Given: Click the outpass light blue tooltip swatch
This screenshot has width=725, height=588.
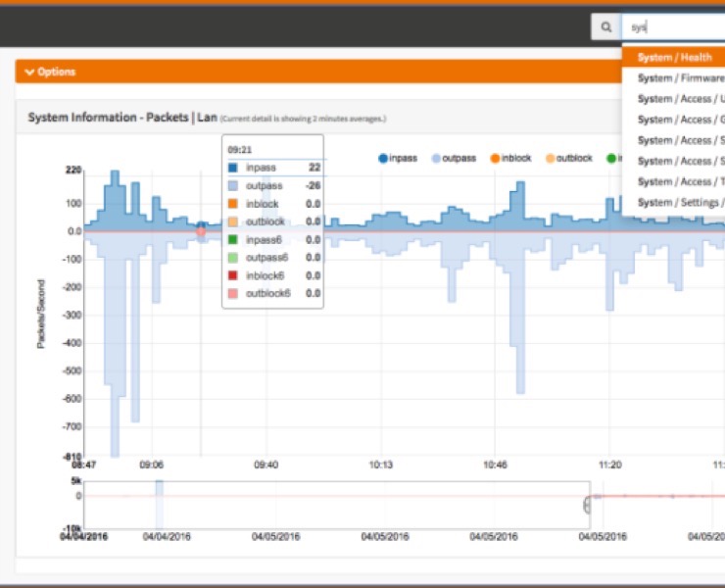Looking at the screenshot, I should pos(233,186).
